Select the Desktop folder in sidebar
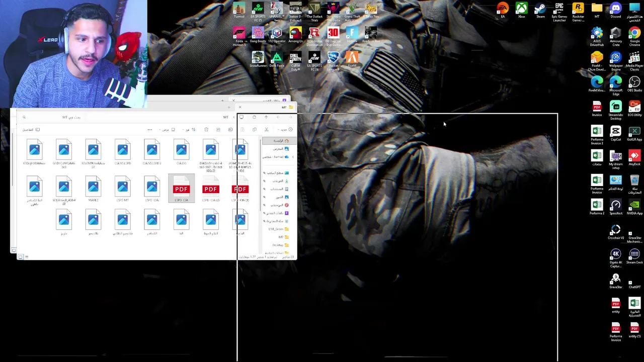This screenshot has width=644, height=362. coord(280,245)
